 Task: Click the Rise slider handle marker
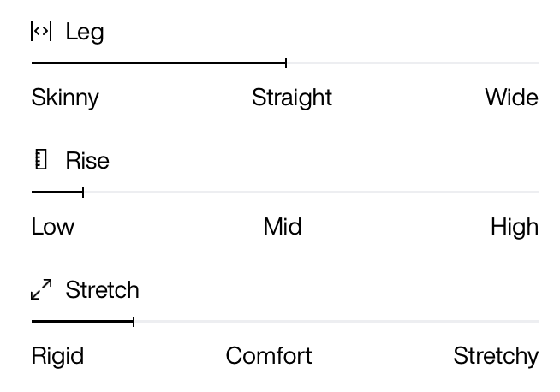83,193
